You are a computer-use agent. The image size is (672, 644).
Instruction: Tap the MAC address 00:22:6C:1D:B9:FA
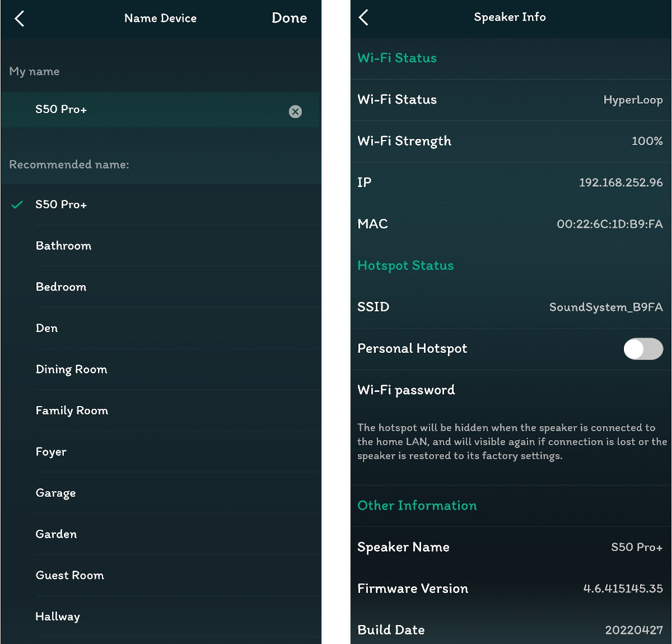(x=609, y=224)
